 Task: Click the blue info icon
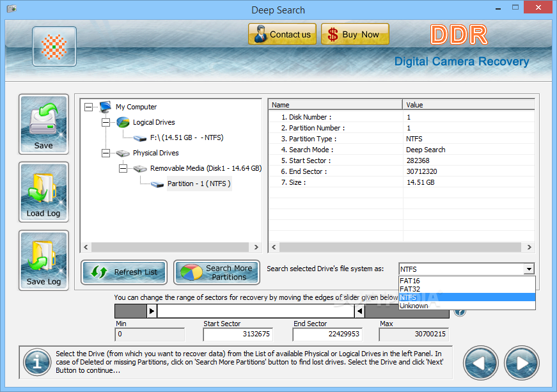[37, 362]
